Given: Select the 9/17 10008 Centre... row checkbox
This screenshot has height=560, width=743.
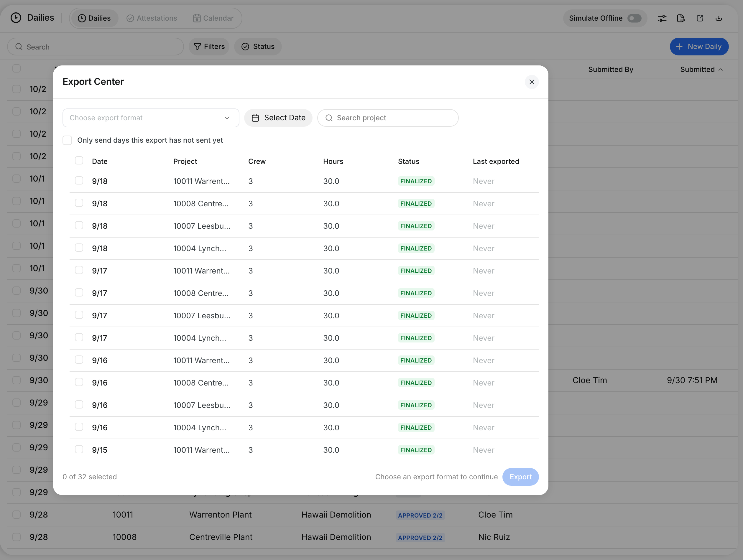Looking at the screenshot, I should point(79,292).
